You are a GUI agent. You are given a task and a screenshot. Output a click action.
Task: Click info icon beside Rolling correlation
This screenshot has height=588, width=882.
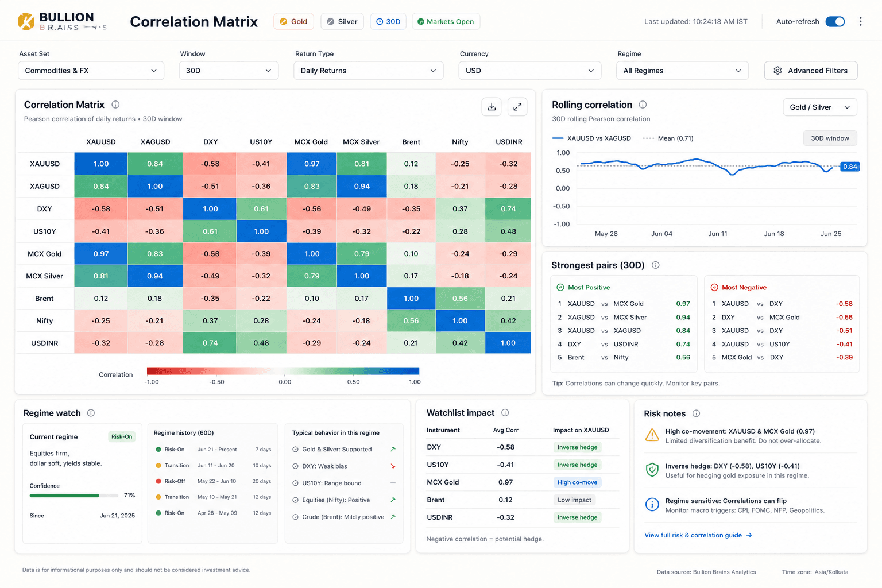click(x=643, y=105)
